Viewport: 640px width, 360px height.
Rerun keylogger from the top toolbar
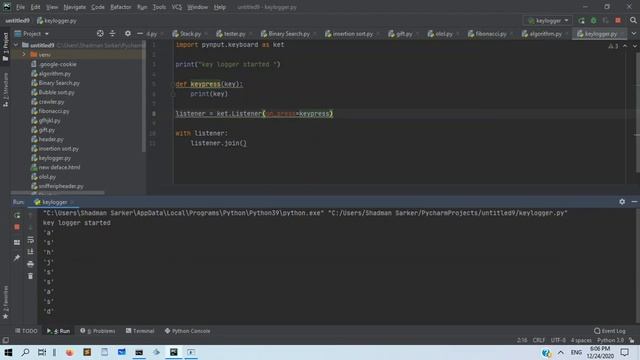click(x=581, y=20)
